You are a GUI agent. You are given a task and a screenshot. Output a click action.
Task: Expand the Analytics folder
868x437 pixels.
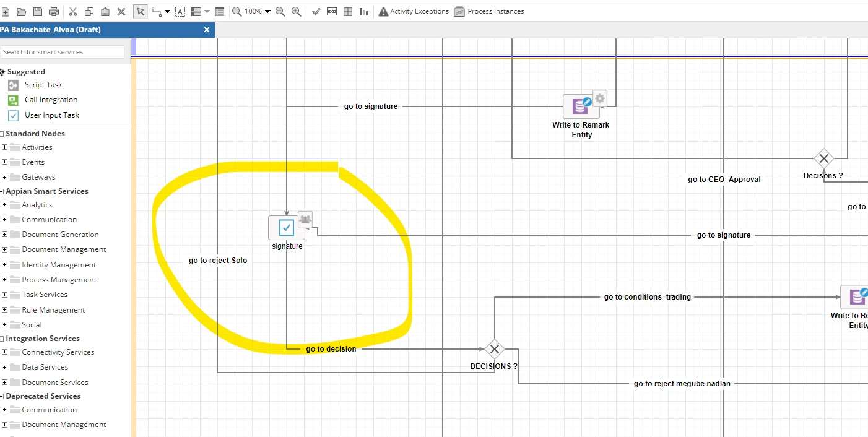[x=4, y=205]
